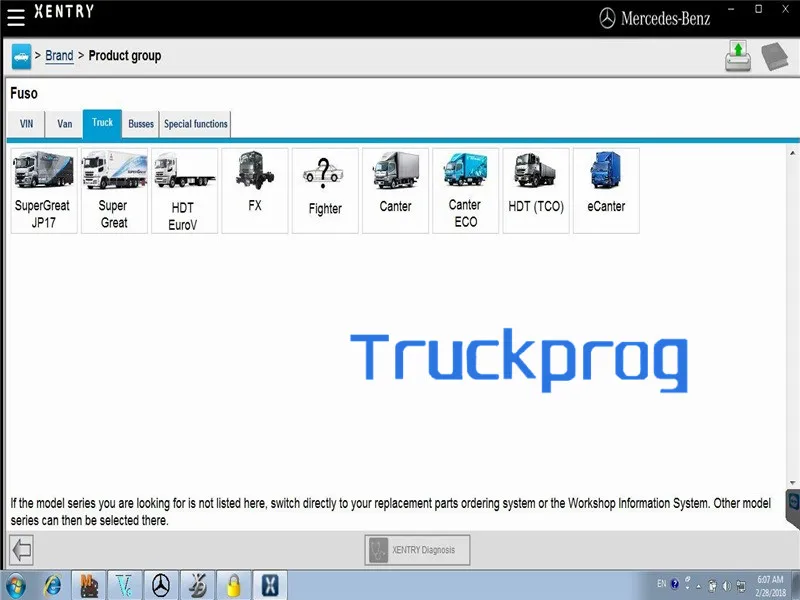Image resolution: width=800 pixels, height=600 pixels.
Task: Click the blue car home icon
Action: click(21, 56)
